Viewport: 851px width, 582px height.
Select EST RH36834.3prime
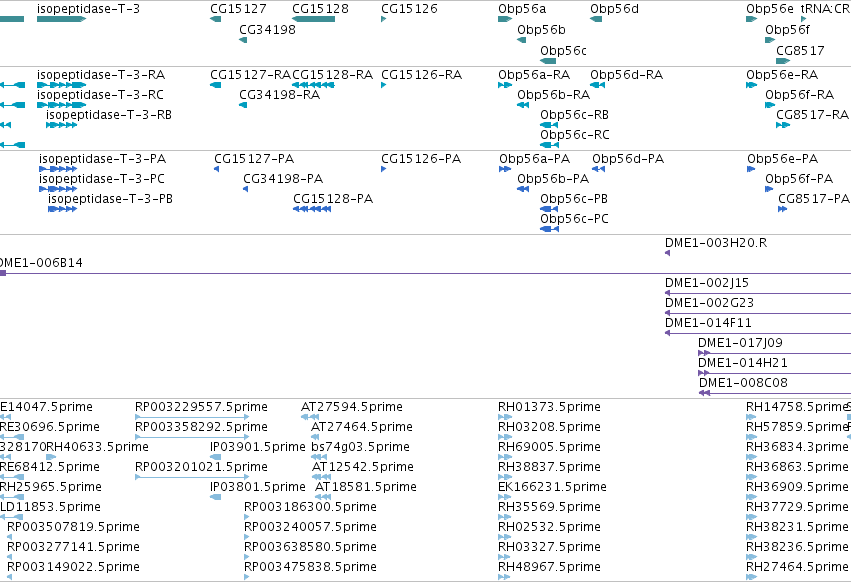pyautogui.click(x=797, y=447)
